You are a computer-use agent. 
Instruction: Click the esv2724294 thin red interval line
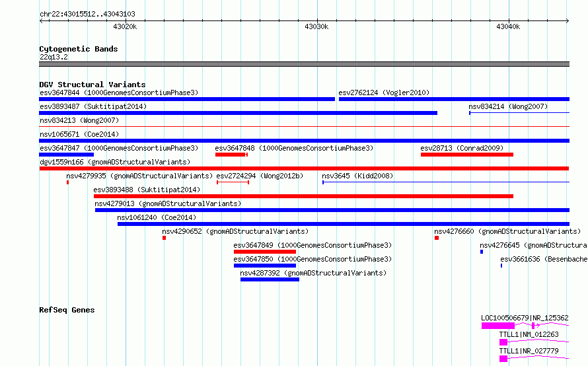[x=233, y=182]
